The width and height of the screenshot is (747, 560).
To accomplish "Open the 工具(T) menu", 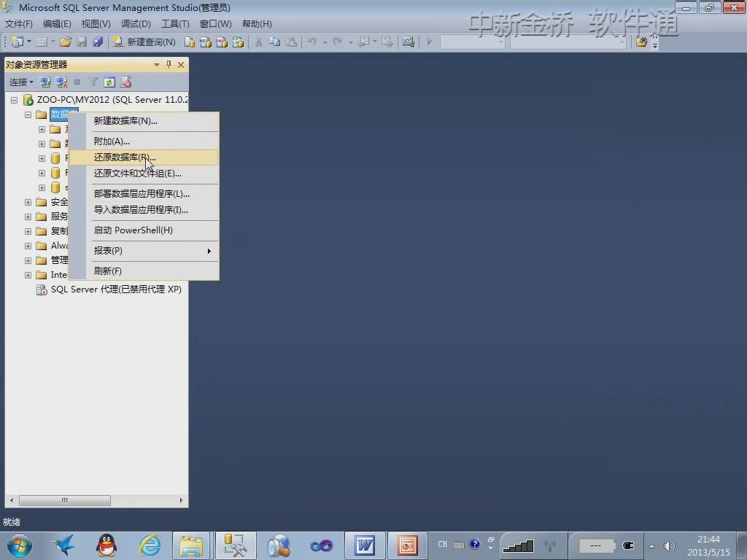I will click(x=175, y=24).
